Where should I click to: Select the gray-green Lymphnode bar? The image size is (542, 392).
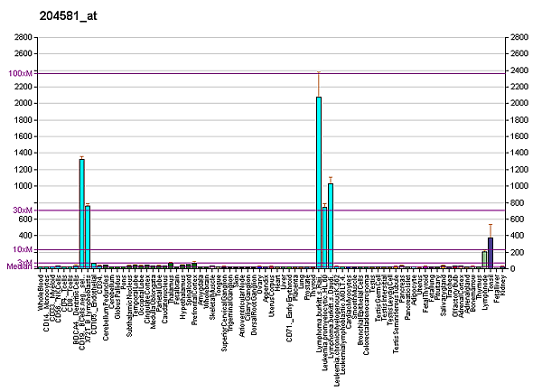[x=484, y=260]
